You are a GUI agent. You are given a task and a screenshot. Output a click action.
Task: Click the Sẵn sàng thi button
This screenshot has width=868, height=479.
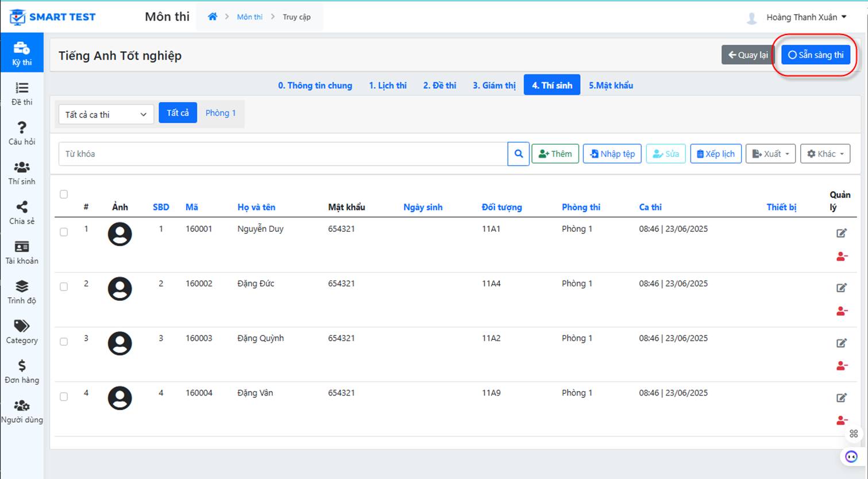tap(816, 55)
